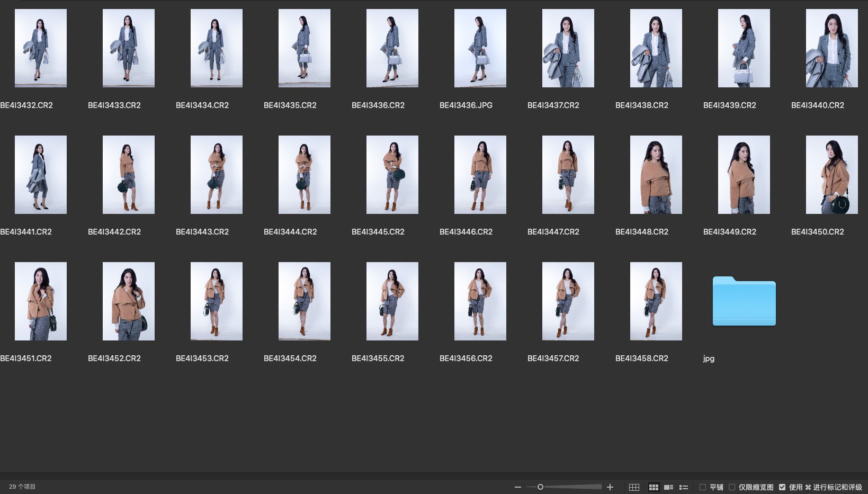Pick the BE4I3458.CR2 thumbnail
Image resolution: width=868 pixels, height=494 pixels.
point(656,301)
